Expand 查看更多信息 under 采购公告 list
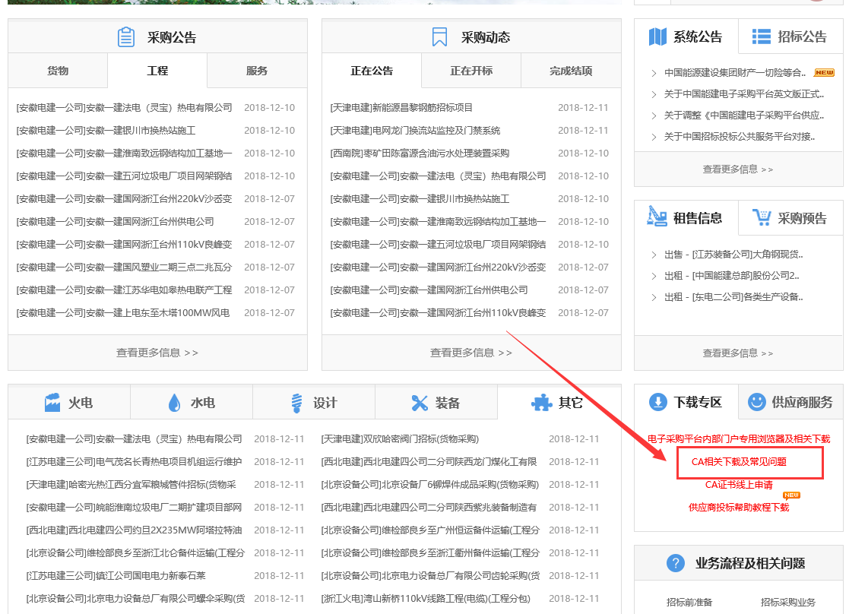Viewport: 868px width, 614px height. [157, 353]
